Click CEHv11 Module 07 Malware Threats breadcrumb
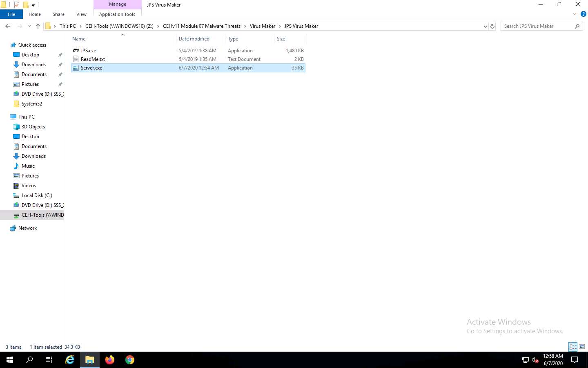 [202, 26]
